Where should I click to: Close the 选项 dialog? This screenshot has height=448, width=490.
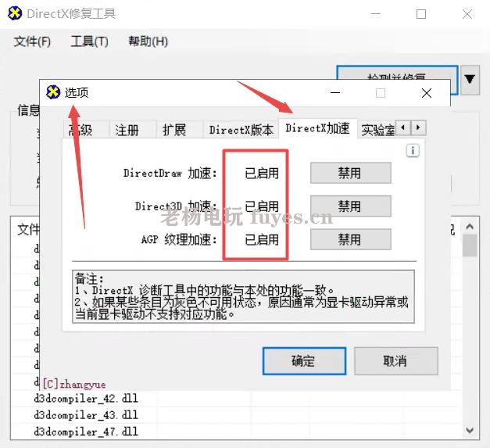pyautogui.click(x=427, y=93)
